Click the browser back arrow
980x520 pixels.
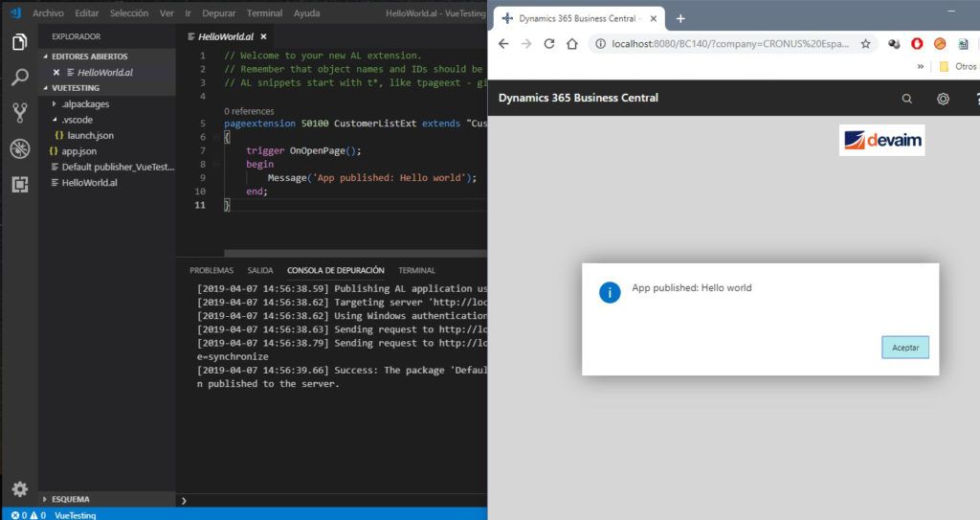click(503, 44)
